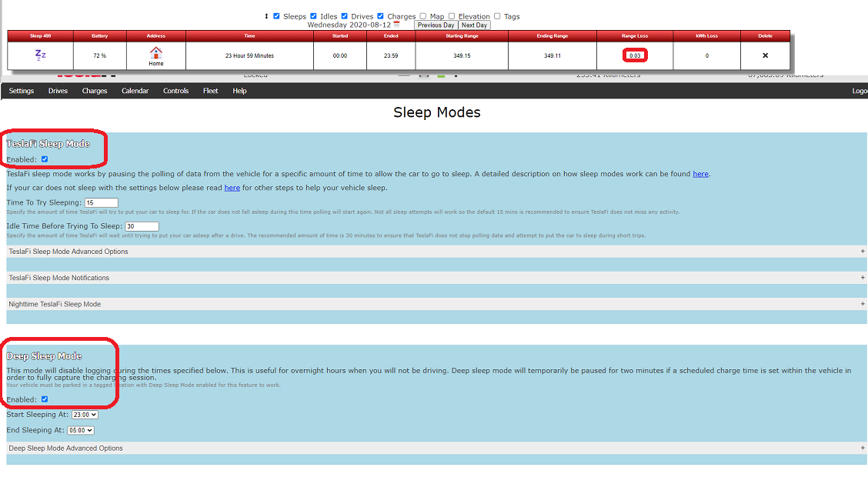Image resolution: width=868 pixels, height=487 pixels.
Task: Click the sleep Zz icon in table row
Action: 41,55
